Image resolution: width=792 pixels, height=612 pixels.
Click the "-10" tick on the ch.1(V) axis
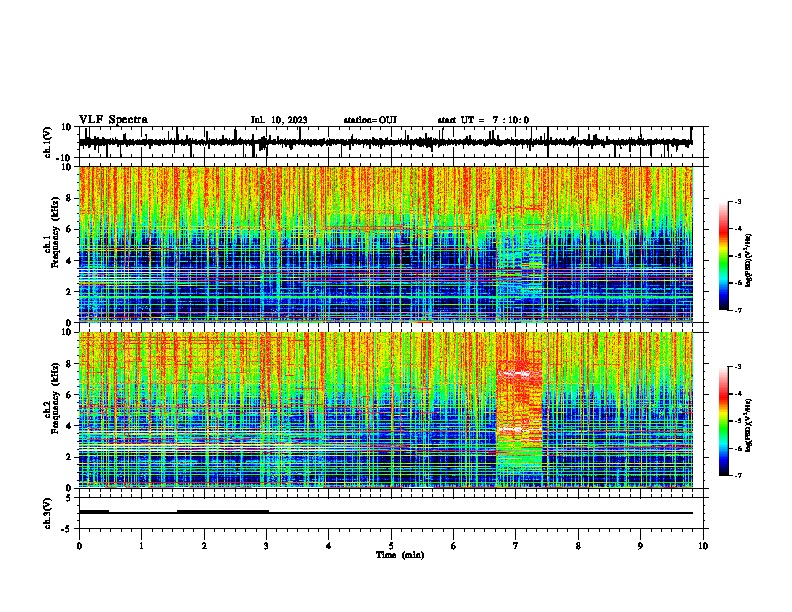(65, 158)
